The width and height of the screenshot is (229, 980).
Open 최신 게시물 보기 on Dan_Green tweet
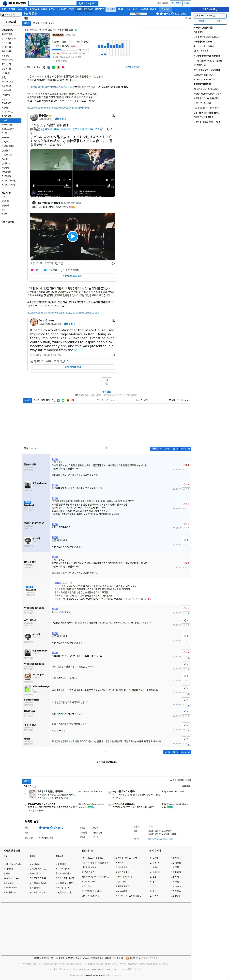[x=73, y=367]
